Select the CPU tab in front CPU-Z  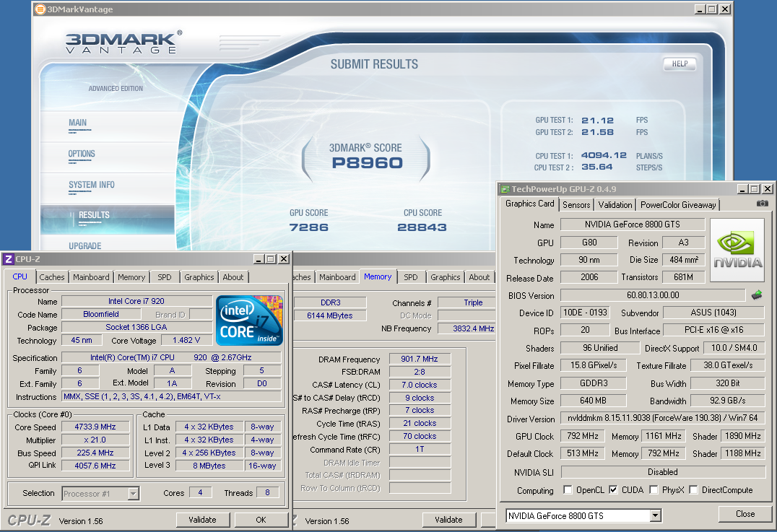(19, 276)
